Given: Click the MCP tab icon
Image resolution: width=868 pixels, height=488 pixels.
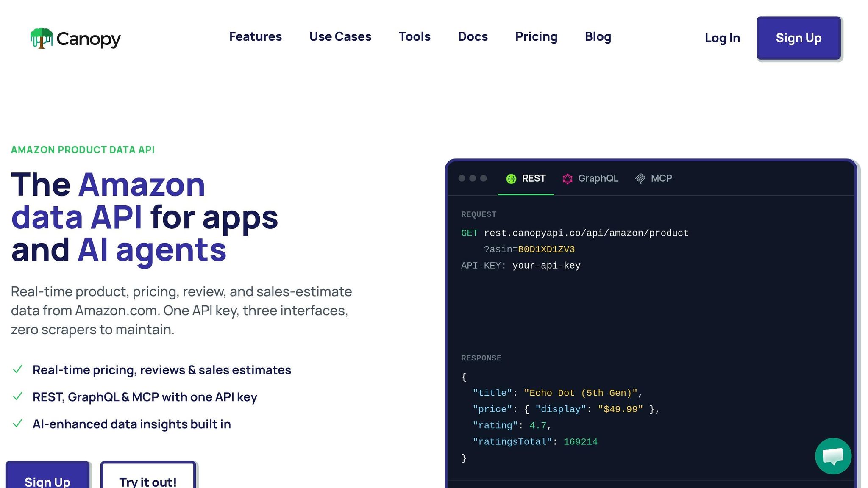Looking at the screenshot, I should 640,179.
